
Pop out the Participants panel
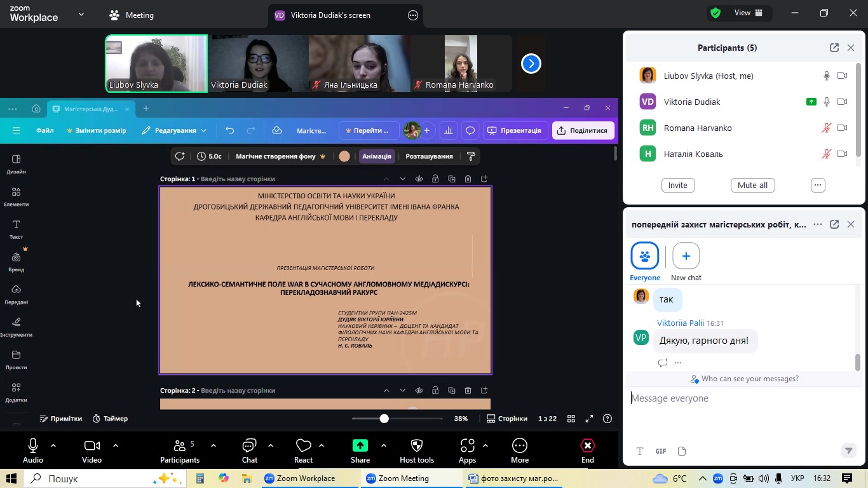pos(834,48)
